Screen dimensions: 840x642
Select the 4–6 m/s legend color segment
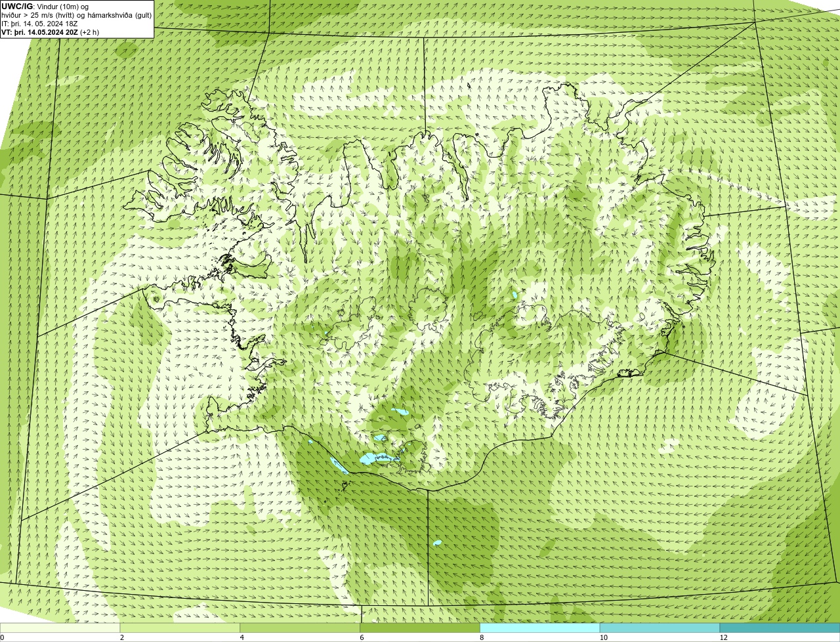click(x=300, y=628)
